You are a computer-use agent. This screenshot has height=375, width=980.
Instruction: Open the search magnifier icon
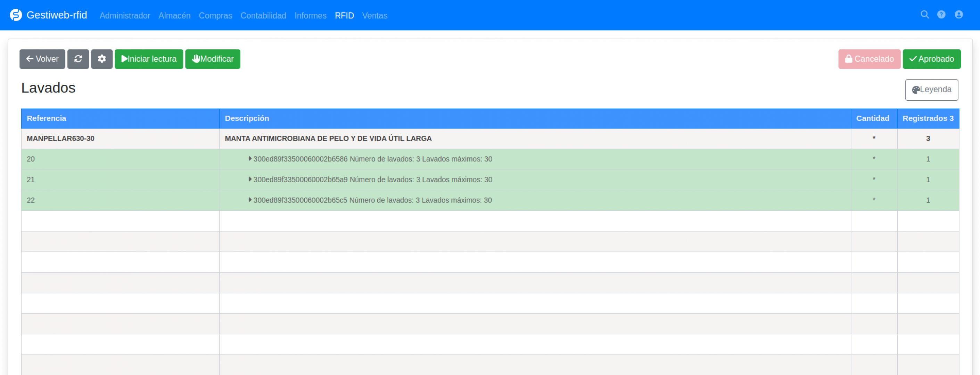[x=924, y=15]
